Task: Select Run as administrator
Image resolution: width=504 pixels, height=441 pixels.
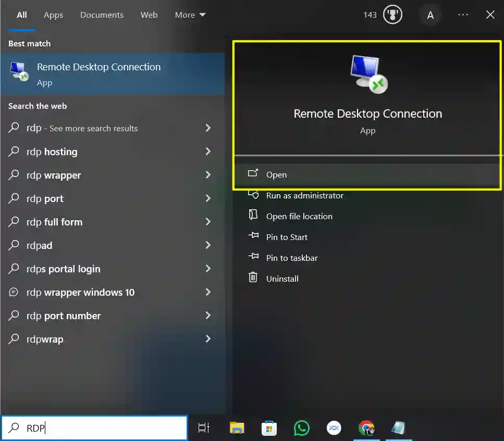Action: pyautogui.click(x=304, y=195)
